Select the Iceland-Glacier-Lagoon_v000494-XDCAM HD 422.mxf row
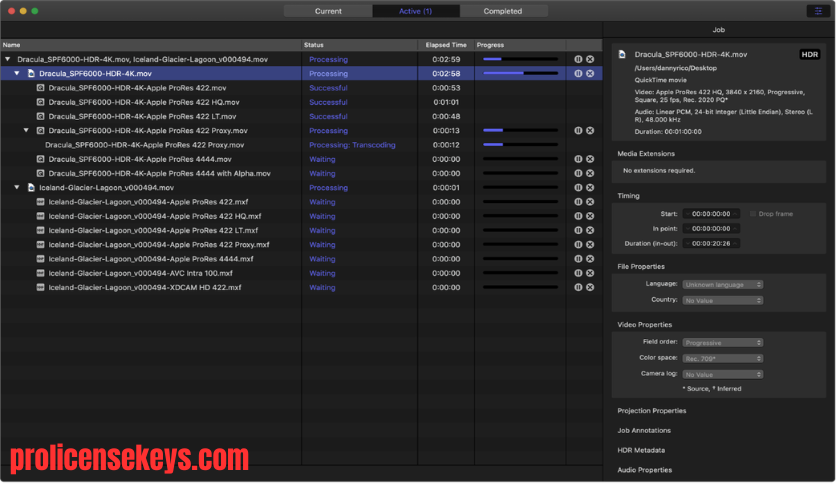The width and height of the screenshot is (836, 484). tap(301, 287)
